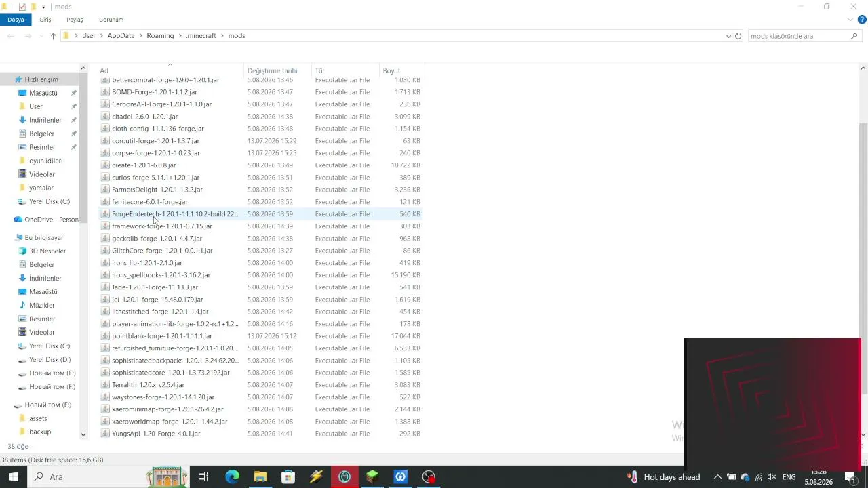Select Hızlı erişim in the navigation pane
The image size is (868, 488).
click(41, 79)
